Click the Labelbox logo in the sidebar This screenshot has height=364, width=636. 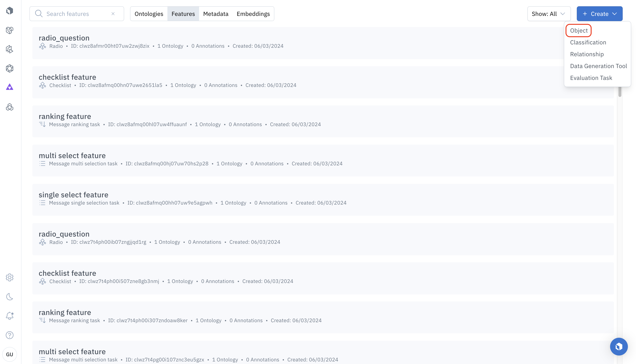point(9,11)
